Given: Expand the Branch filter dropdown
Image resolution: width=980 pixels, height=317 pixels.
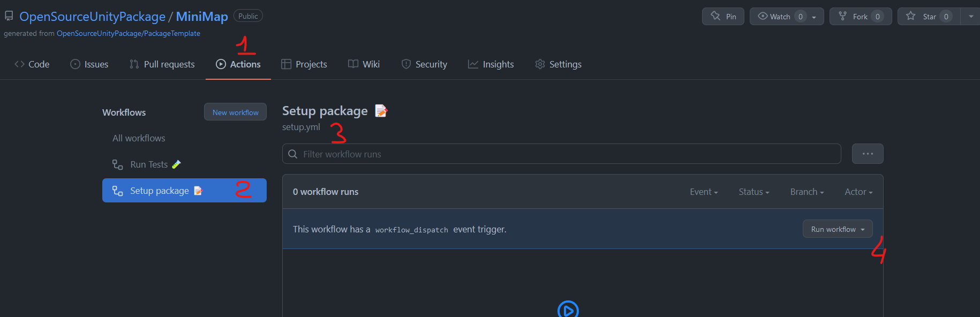Looking at the screenshot, I should [x=806, y=192].
